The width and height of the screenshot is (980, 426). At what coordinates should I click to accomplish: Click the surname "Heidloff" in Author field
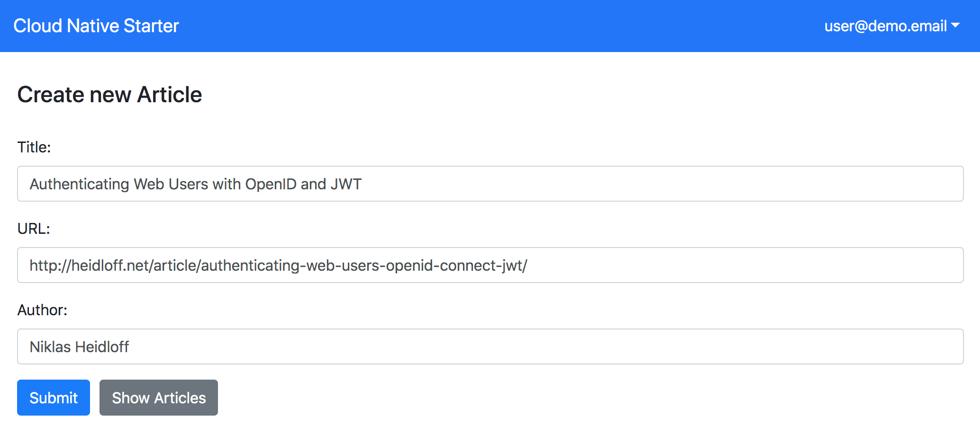point(102,347)
